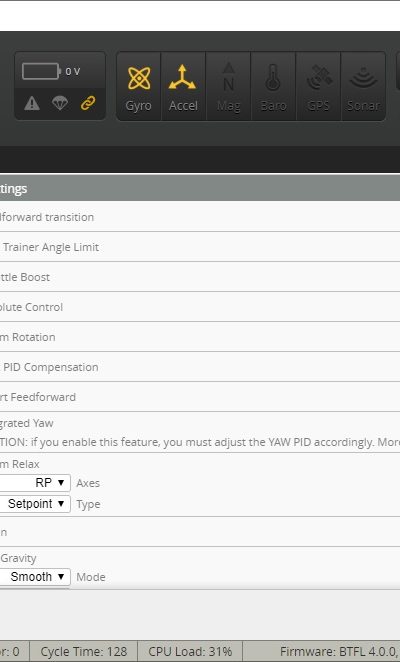The image size is (400, 662).
Task: Click the yellow link status icon
Action: point(88,103)
